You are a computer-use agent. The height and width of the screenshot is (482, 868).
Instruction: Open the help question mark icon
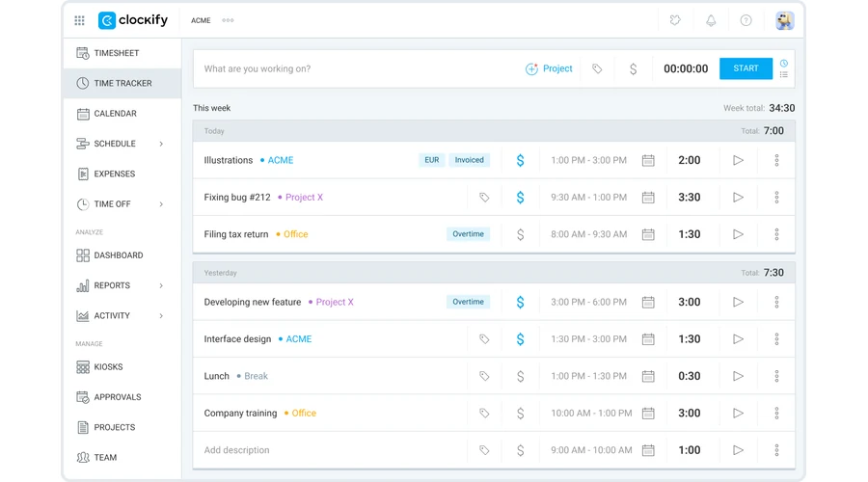point(746,20)
